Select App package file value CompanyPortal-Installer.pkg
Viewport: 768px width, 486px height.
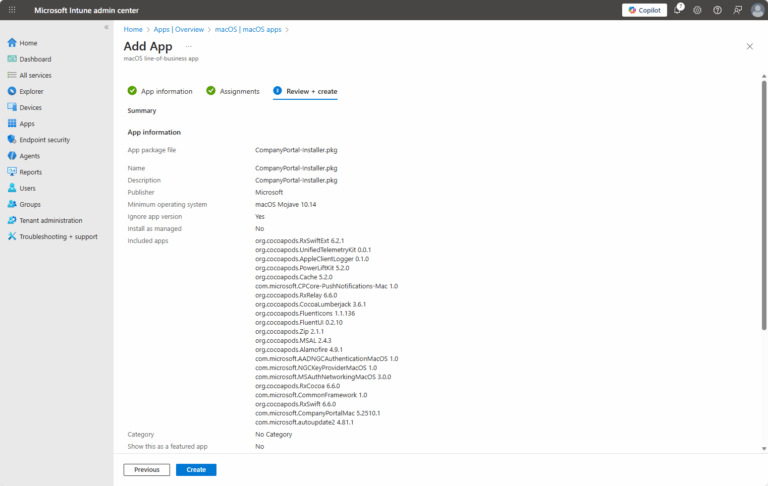pyautogui.click(x=296, y=150)
